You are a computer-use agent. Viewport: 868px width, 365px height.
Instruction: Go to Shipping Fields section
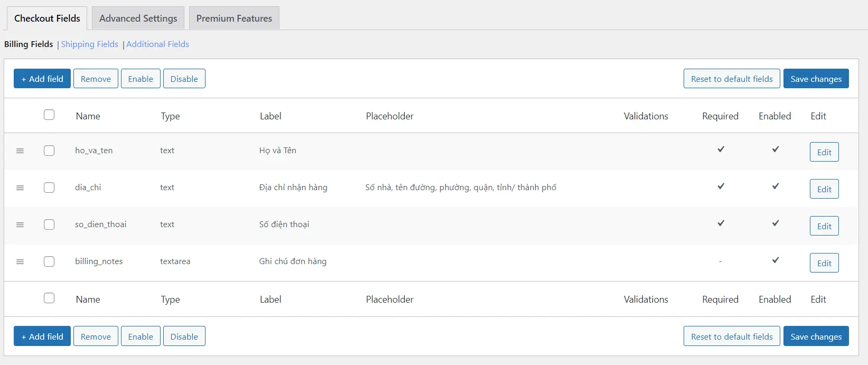point(89,44)
